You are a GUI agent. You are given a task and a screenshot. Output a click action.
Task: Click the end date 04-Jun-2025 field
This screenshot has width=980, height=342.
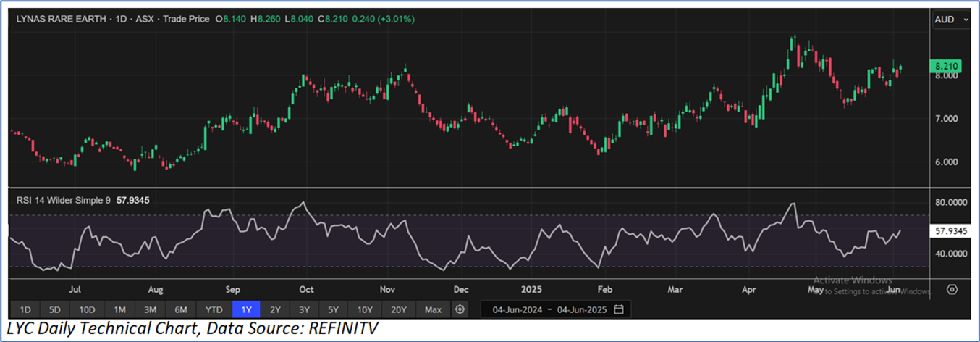(x=581, y=309)
